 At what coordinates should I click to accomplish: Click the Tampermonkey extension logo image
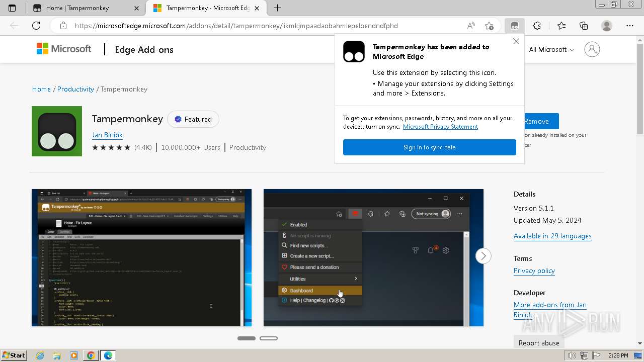[x=57, y=131]
